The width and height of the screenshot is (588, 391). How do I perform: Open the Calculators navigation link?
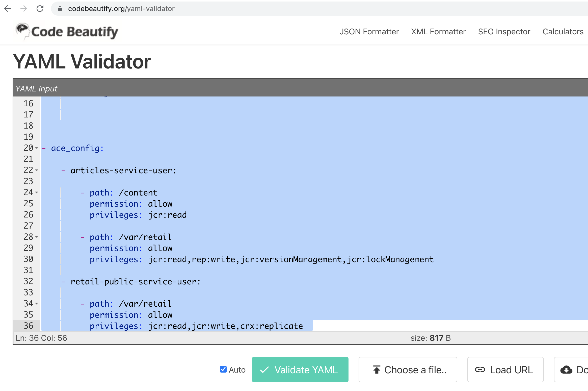coord(563,32)
